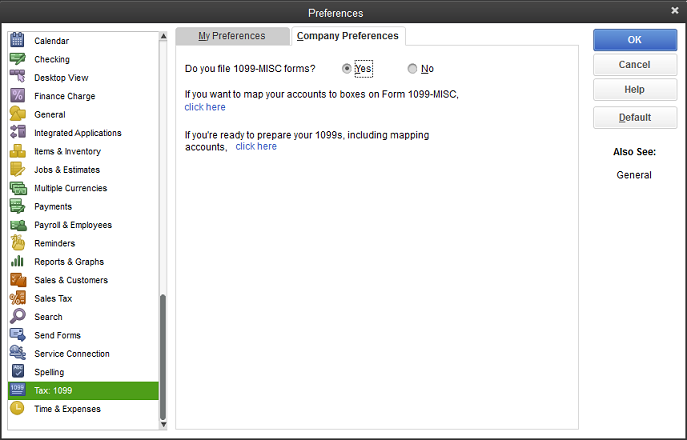Click here link to prepare your 1099s
Viewport: 687px width, 440px height.
(256, 146)
